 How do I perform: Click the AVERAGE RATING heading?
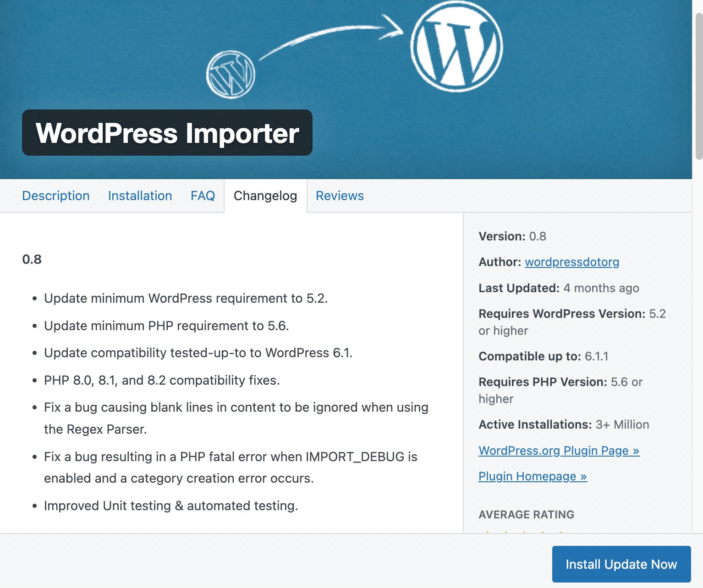pos(526,514)
